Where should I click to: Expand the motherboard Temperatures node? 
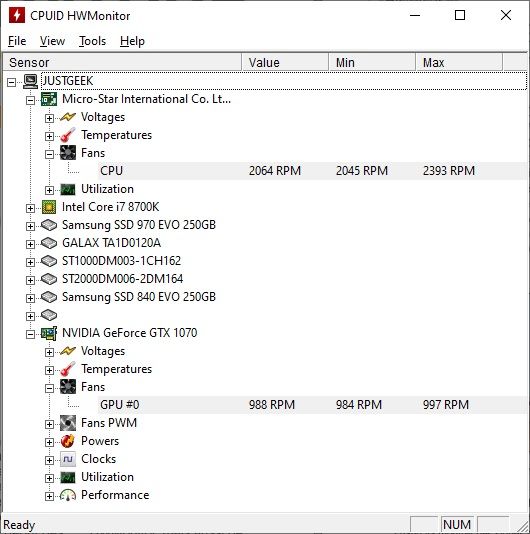pos(49,136)
